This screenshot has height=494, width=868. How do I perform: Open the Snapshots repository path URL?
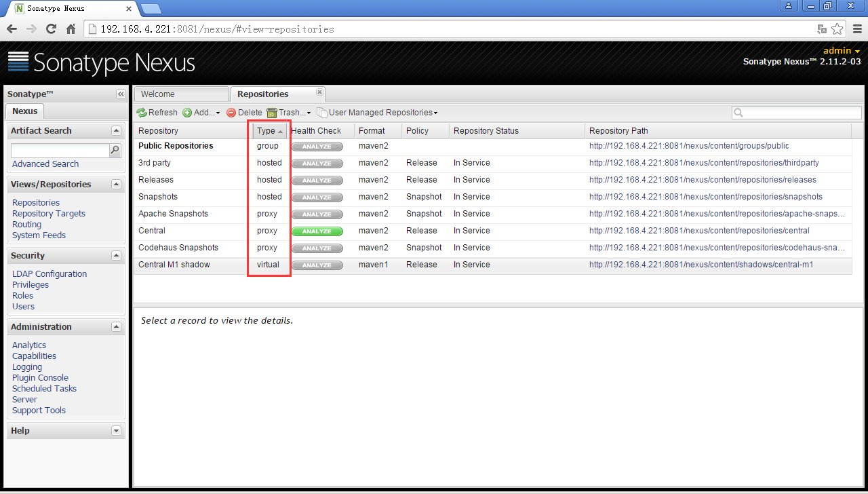pos(706,197)
